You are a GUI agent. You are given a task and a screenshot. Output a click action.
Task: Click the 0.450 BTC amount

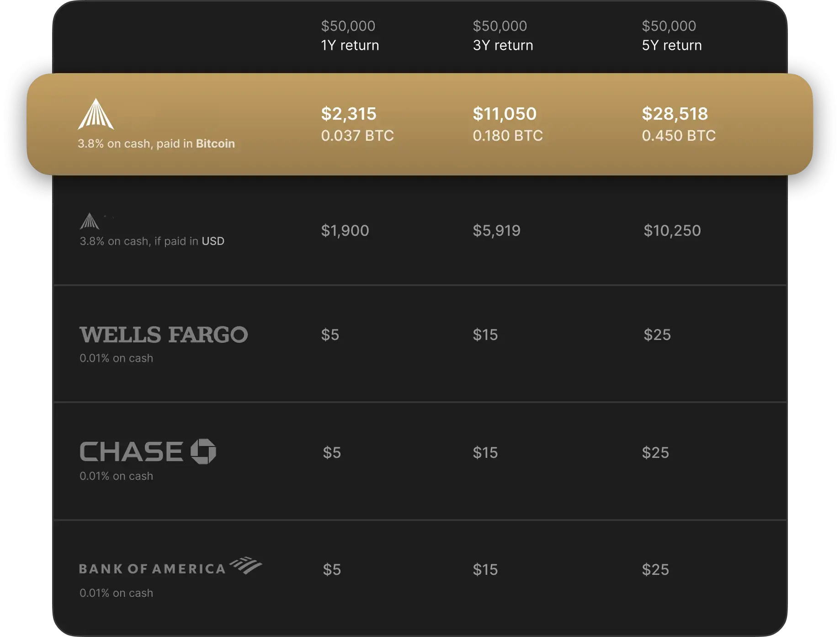679,136
